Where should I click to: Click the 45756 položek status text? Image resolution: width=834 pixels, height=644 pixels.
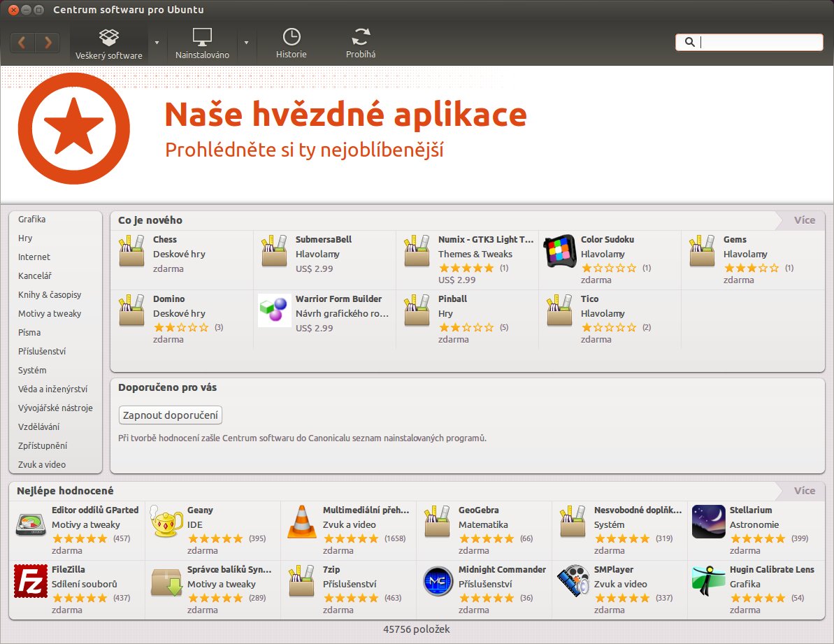coord(417,629)
